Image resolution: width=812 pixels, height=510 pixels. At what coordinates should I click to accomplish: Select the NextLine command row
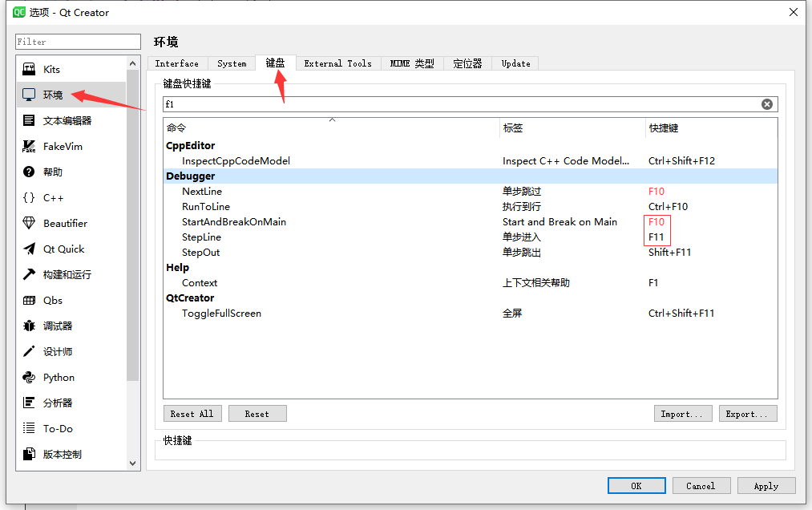coord(471,191)
